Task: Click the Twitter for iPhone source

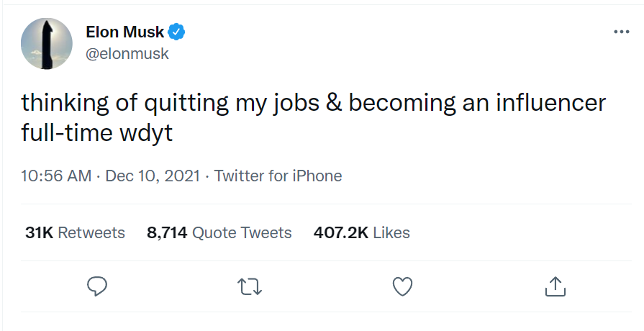Action: 278,176
